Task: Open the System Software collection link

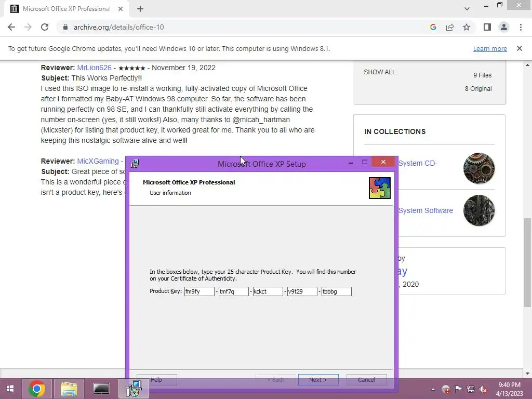Action: tap(425, 210)
